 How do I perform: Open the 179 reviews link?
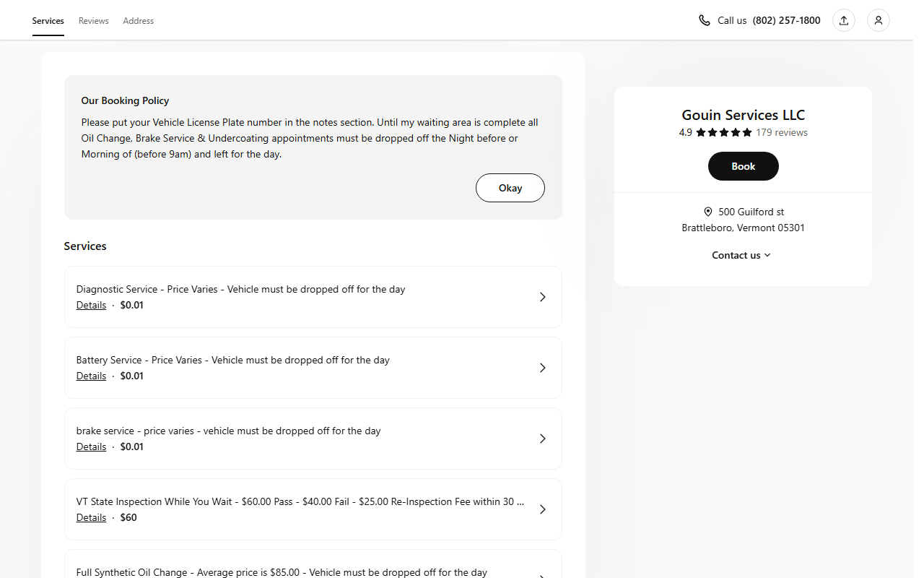[782, 132]
